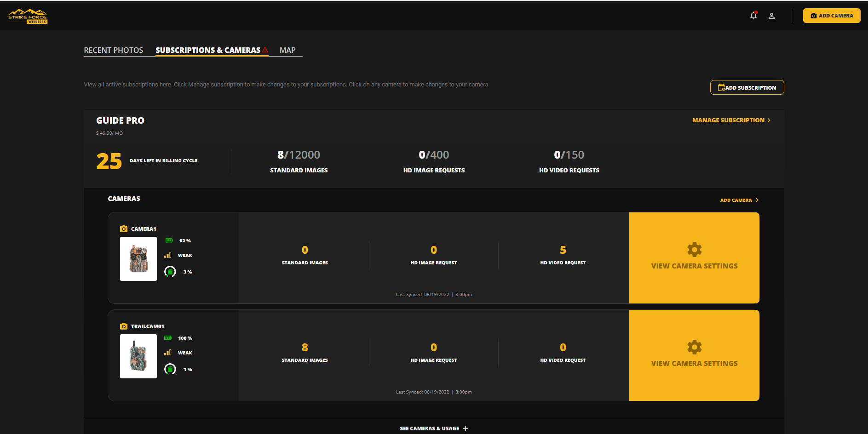This screenshot has height=434, width=868.
Task: Click CAMERA1 battery level icon
Action: click(169, 240)
